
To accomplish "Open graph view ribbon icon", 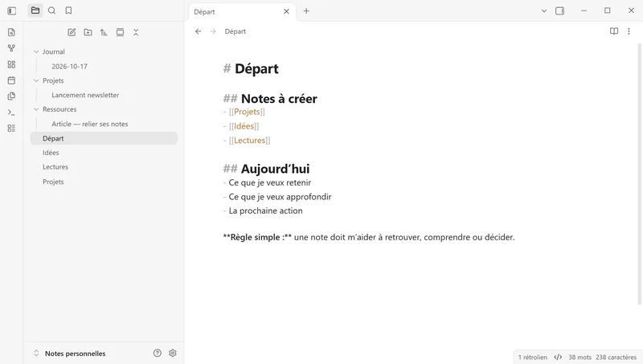I will pyautogui.click(x=11, y=48).
